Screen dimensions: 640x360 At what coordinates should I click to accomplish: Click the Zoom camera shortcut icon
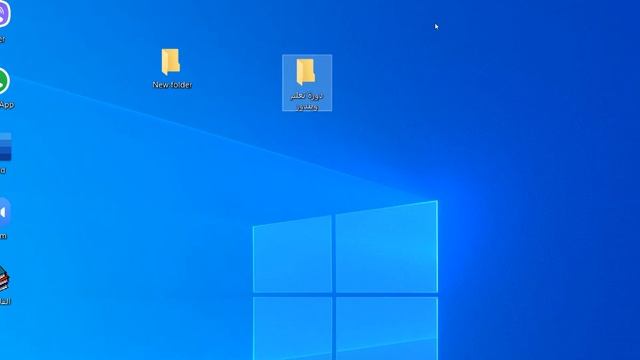(4, 212)
